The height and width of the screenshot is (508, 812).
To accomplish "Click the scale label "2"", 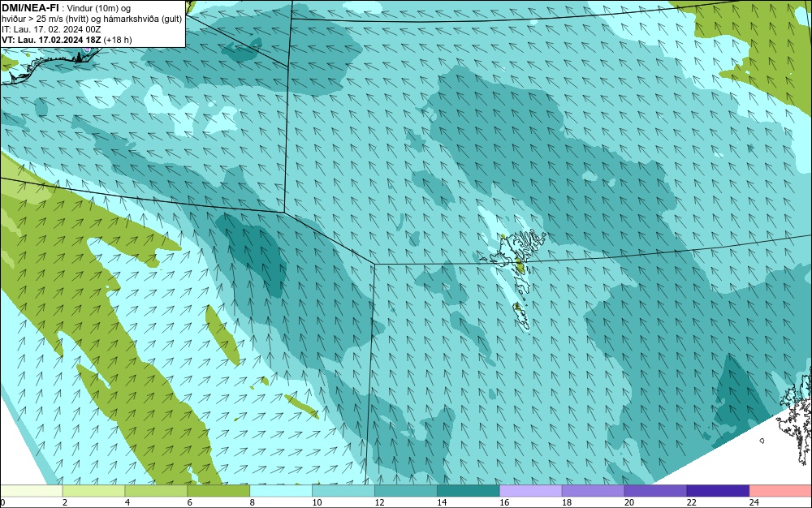I will pos(65,502).
